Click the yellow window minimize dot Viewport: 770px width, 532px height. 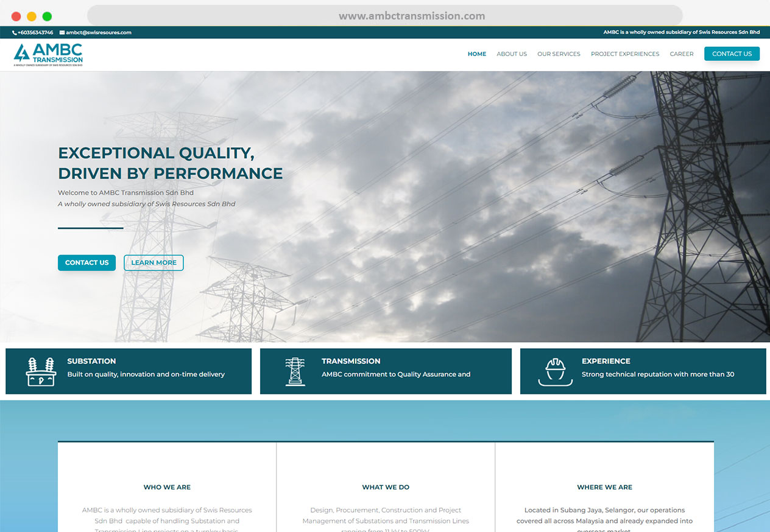(32, 16)
